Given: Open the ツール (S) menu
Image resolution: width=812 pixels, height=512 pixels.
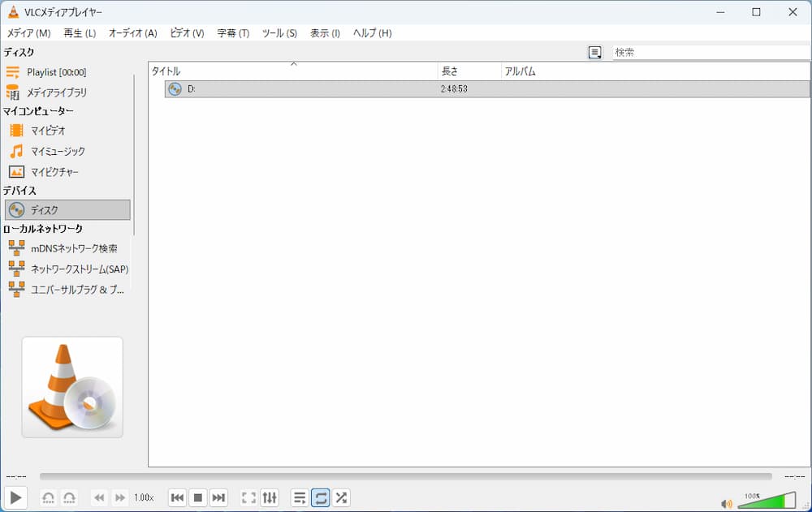Looking at the screenshot, I should coord(279,33).
